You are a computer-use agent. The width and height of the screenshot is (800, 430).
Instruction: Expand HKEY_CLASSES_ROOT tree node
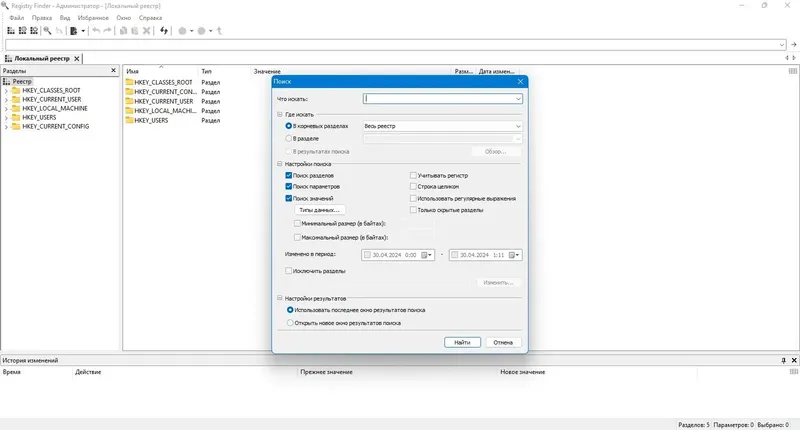point(6,91)
